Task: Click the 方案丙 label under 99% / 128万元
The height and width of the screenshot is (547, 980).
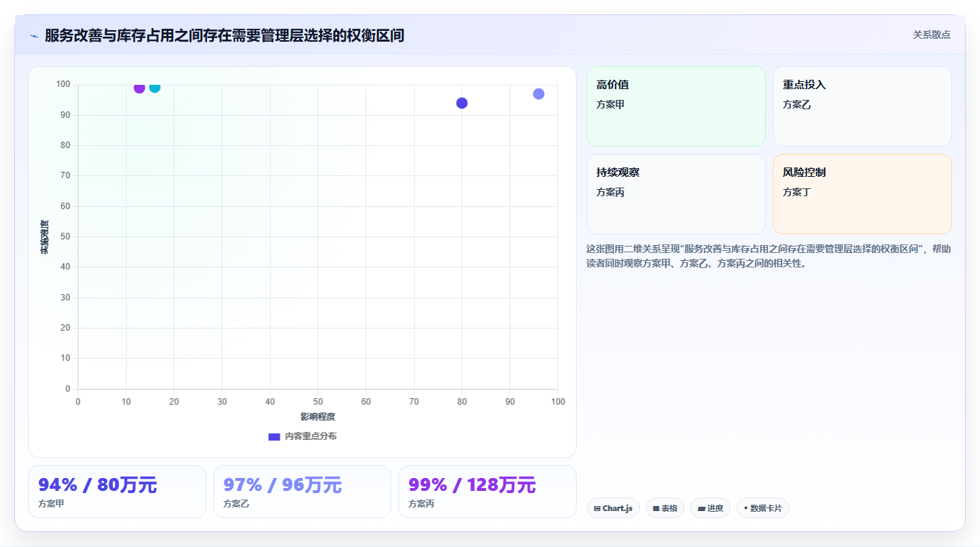Action: 421,504
